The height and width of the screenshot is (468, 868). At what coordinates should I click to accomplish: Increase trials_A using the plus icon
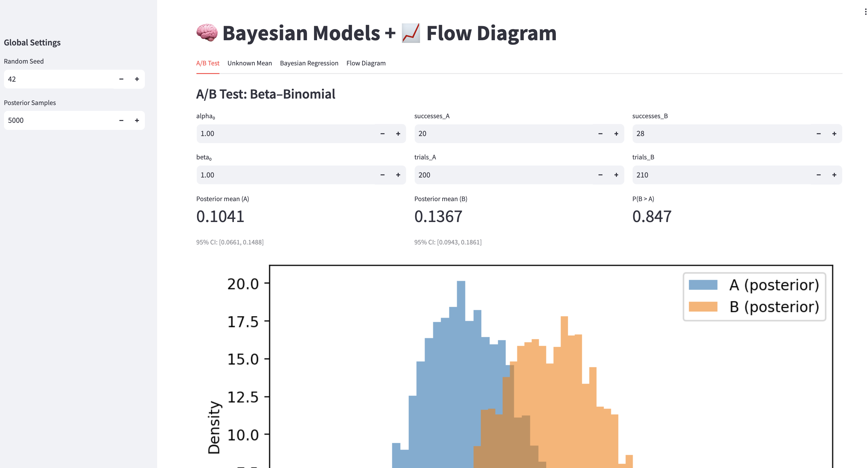point(616,175)
